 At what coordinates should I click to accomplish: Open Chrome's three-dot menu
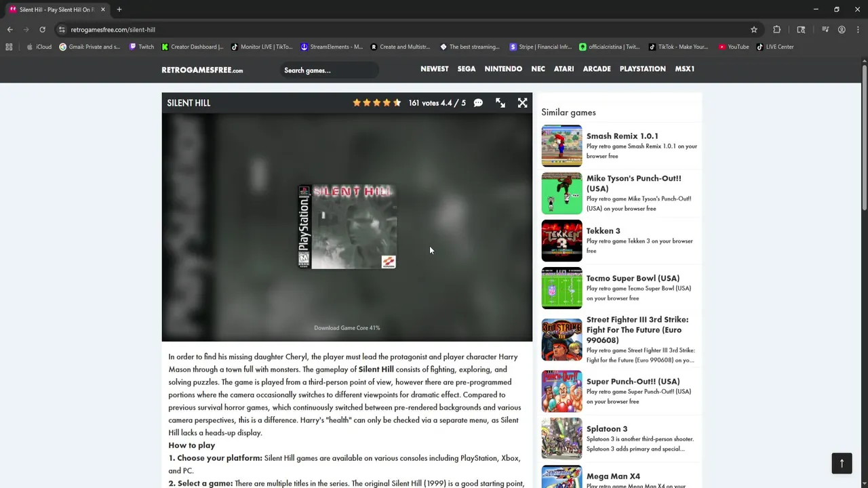tap(858, 30)
